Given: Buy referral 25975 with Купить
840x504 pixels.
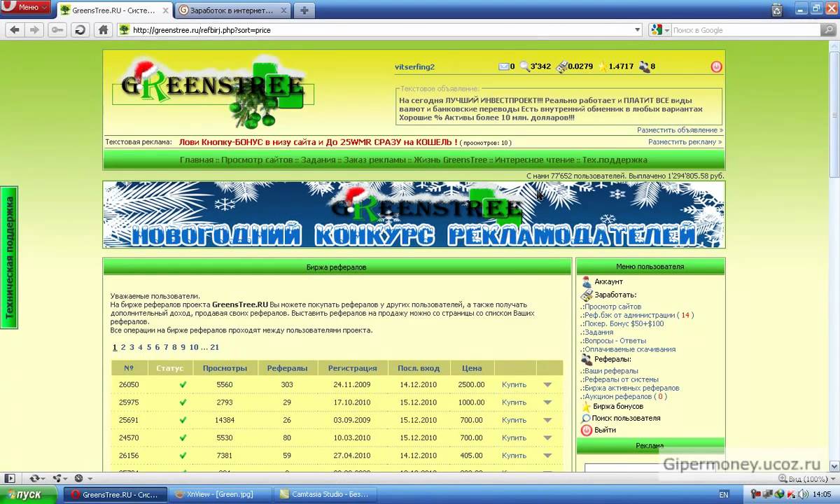Looking at the screenshot, I should pyautogui.click(x=514, y=402).
